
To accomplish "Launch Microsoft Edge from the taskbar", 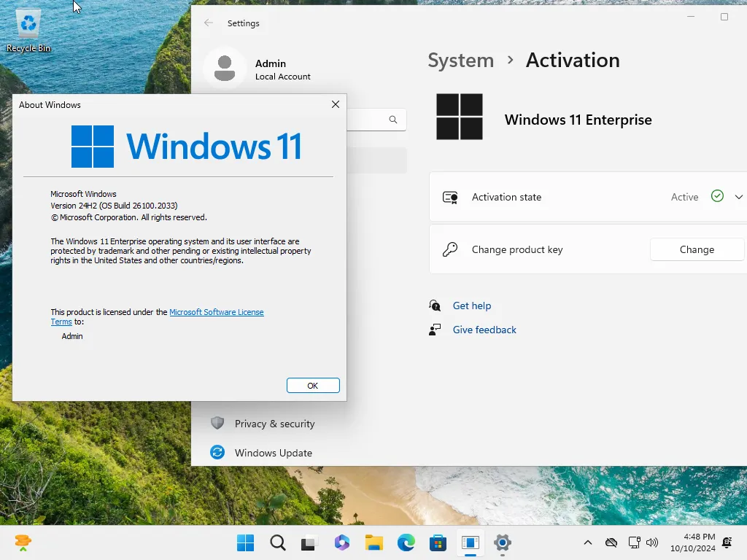I will [406, 542].
